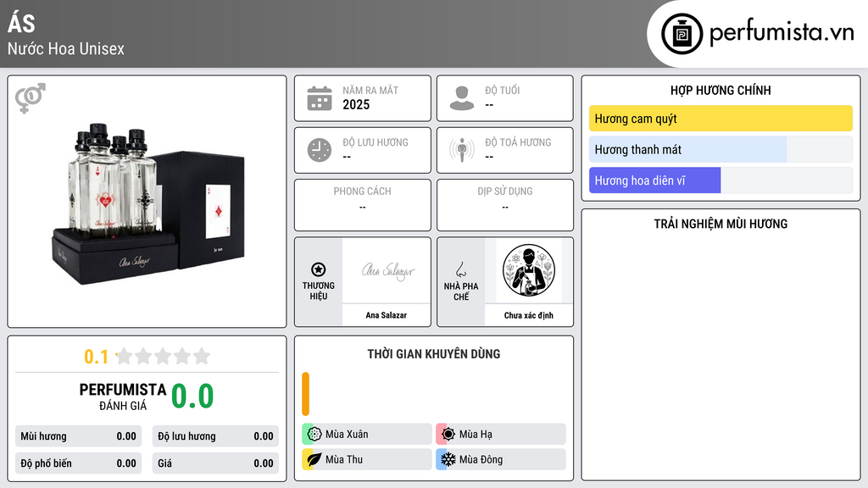Click the Độ lưu hương 0.00 score row

pos(215,436)
